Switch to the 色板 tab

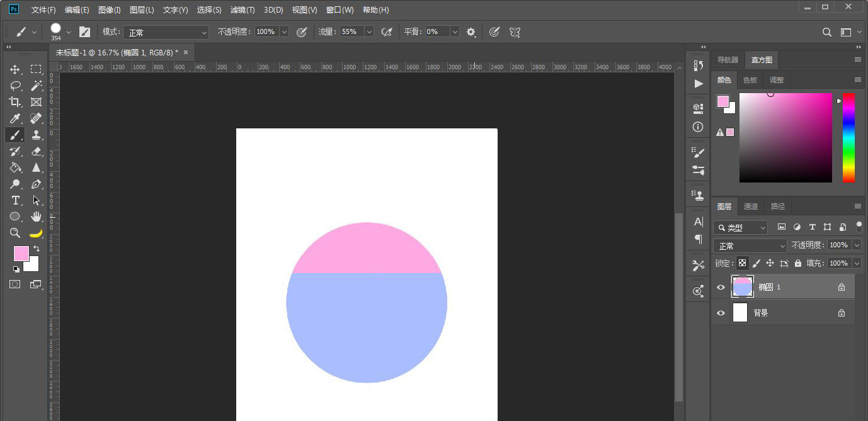pos(750,80)
